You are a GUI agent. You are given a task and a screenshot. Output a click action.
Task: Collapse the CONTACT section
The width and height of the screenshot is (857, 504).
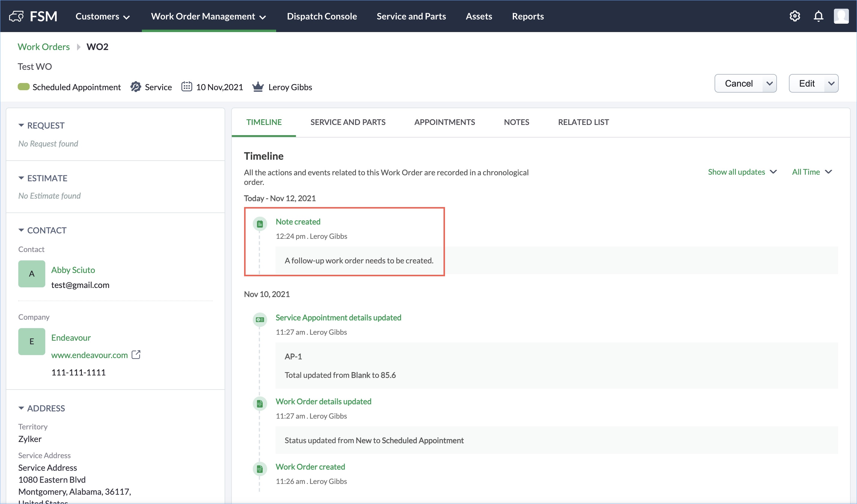[21, 230]
